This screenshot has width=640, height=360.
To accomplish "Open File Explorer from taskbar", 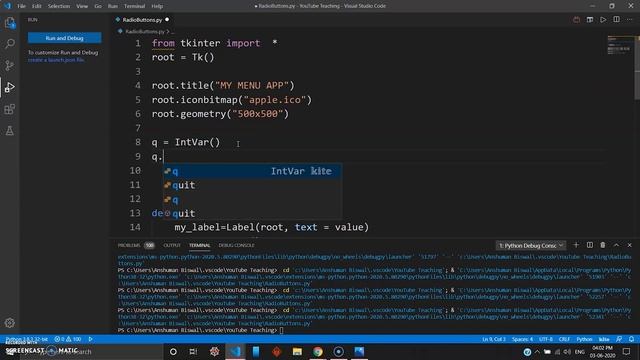I will (297, 351).
